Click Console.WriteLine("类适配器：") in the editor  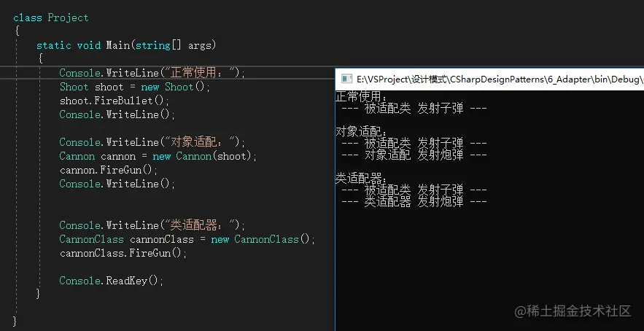pyautogui.click(x=152, y=225)
